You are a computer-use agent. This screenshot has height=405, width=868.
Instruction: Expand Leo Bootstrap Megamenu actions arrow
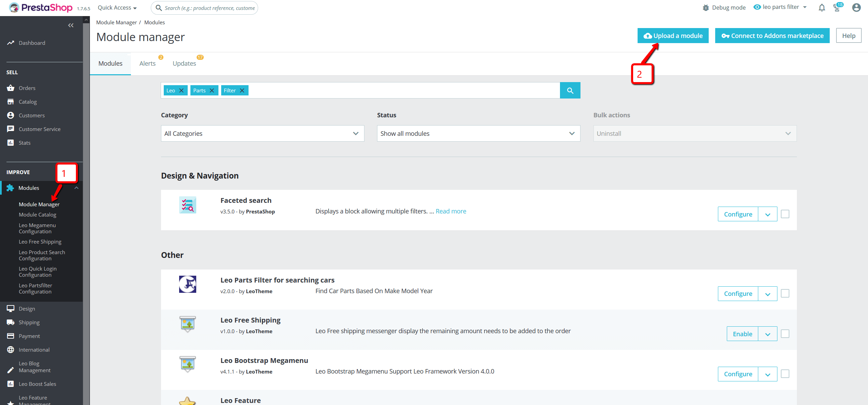pos(768,374)
